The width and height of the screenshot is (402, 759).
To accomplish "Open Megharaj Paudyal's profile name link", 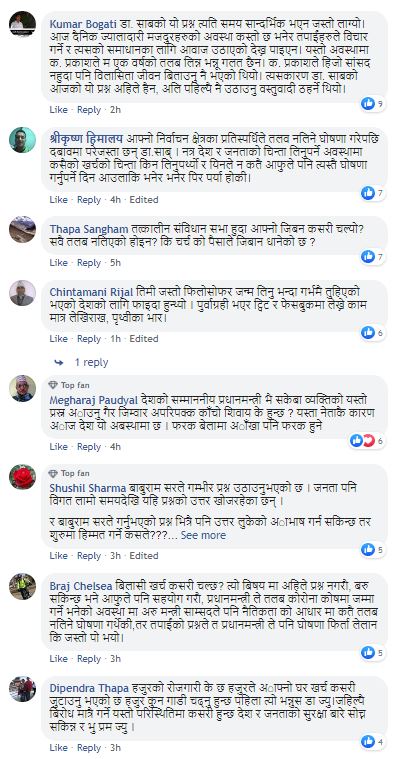I will (x=94, y=400).
